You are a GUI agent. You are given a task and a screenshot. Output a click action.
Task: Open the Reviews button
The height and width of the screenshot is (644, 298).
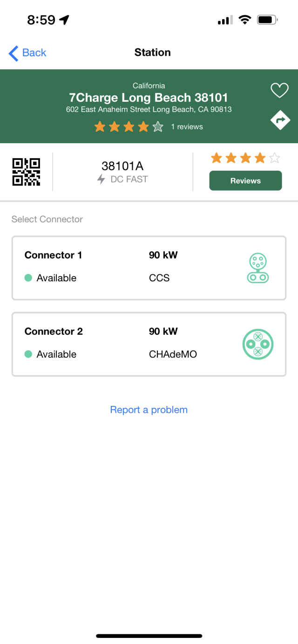(x=245, y=180)
